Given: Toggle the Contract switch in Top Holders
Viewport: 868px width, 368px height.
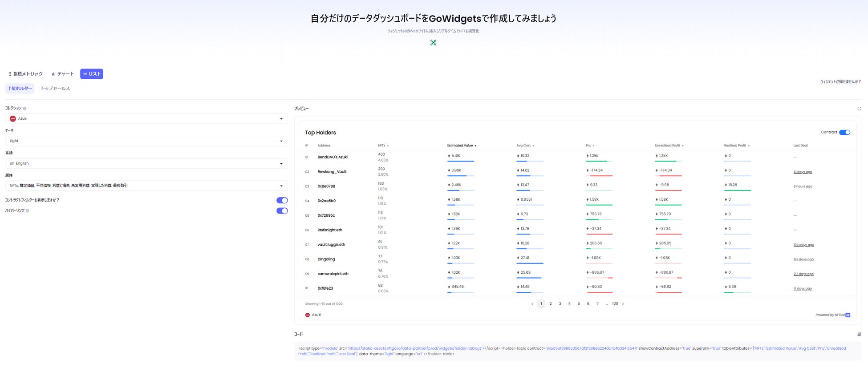Looking at the screenshot, I should click(x=844, y=132).
